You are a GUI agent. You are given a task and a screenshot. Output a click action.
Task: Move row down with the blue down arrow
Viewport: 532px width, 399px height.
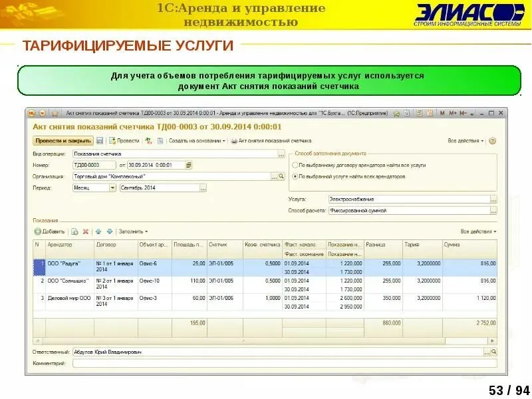pyautogui.click(x=109, y=231)
